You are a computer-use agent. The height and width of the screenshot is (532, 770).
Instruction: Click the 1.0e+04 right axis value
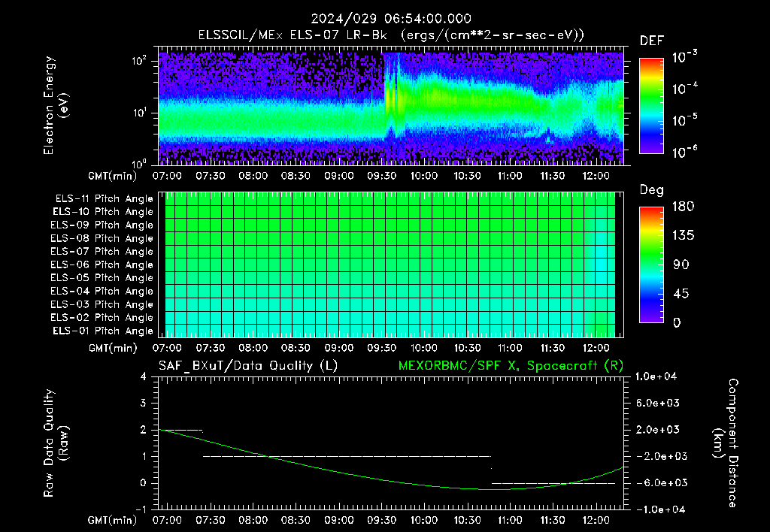[656, 376]
